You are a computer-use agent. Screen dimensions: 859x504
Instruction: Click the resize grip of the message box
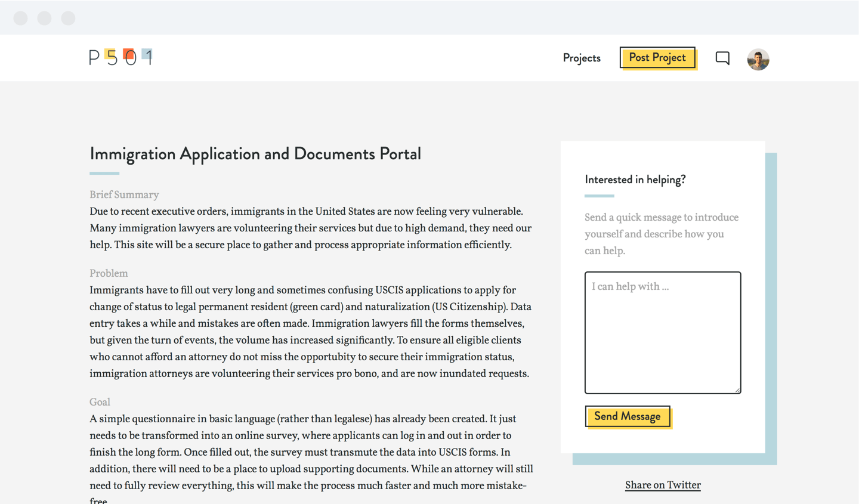(x=737, y=389)
